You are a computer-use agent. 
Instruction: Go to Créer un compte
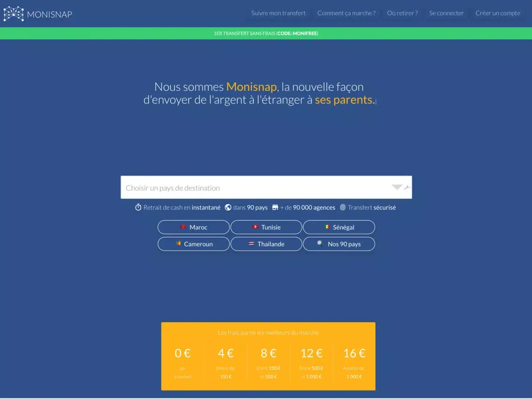pos(498,13)
